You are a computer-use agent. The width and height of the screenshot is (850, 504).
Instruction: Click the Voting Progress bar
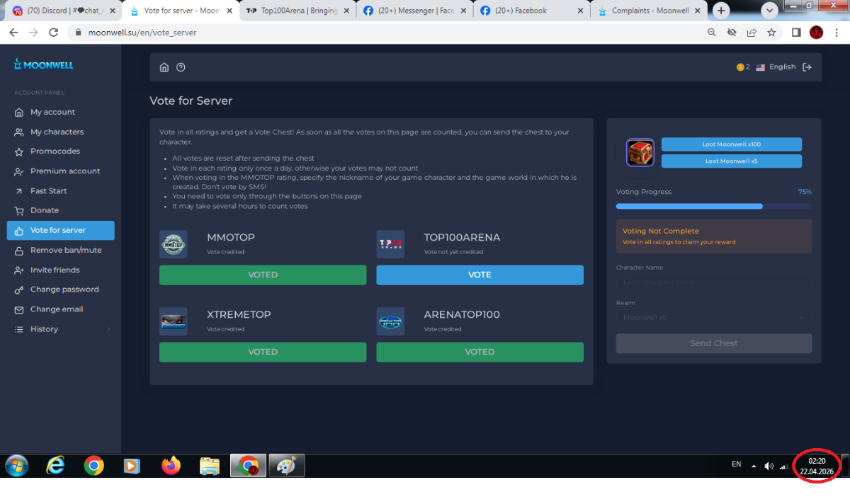point(713,206)
